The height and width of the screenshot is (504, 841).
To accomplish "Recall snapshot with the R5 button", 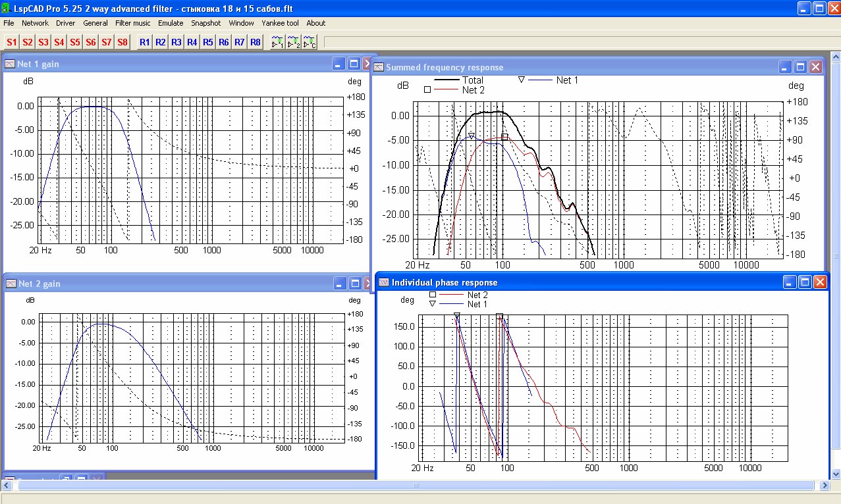I will coord(208,42).
